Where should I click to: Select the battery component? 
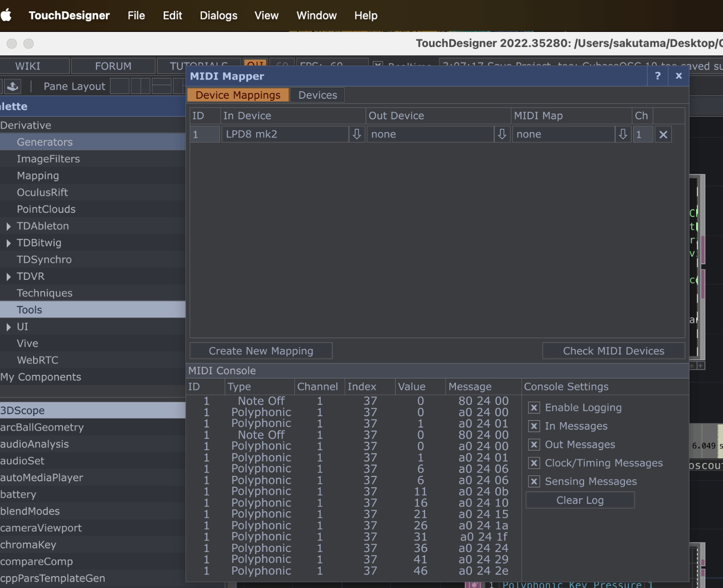(x=92, y=495)
